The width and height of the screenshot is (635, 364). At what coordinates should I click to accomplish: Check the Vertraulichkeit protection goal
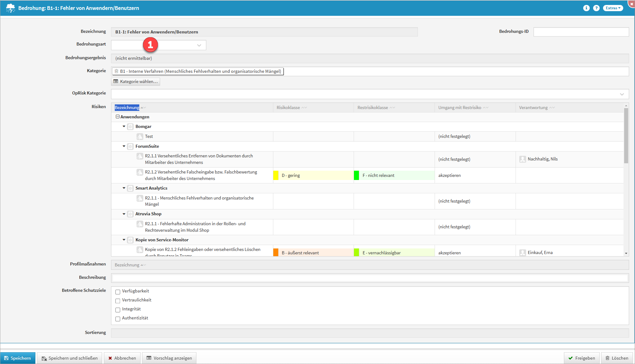coord(118,300)
